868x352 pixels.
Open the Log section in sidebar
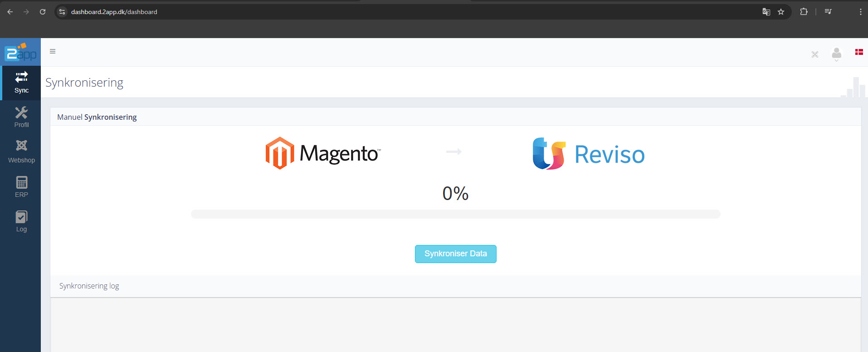tap(21, 221)
